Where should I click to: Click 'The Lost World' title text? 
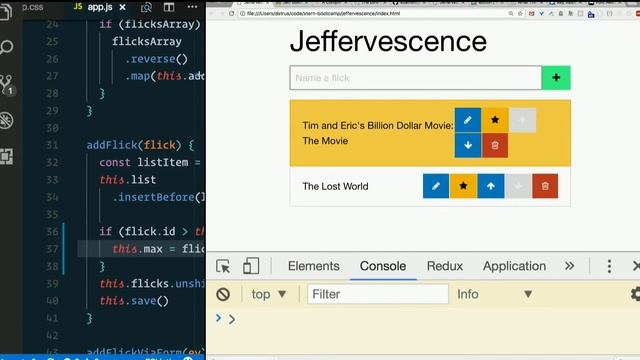pyautogui.click(x=335, y=187)
